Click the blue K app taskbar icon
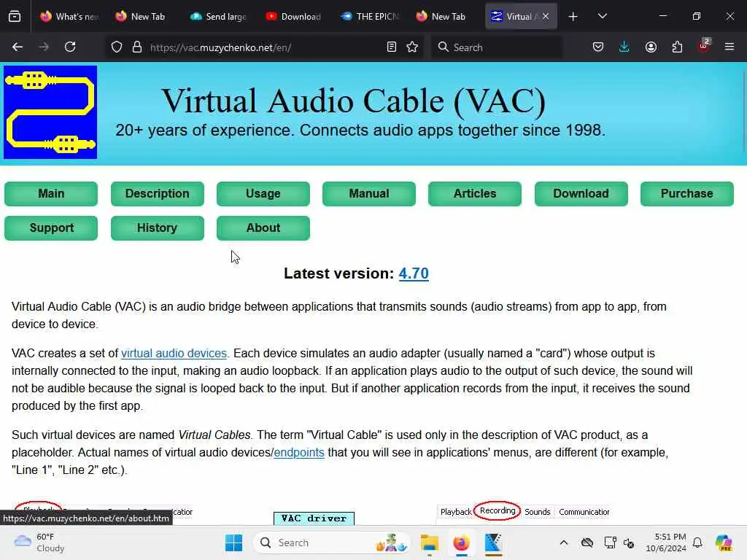 pyautogui.click(x=493, y=542)
